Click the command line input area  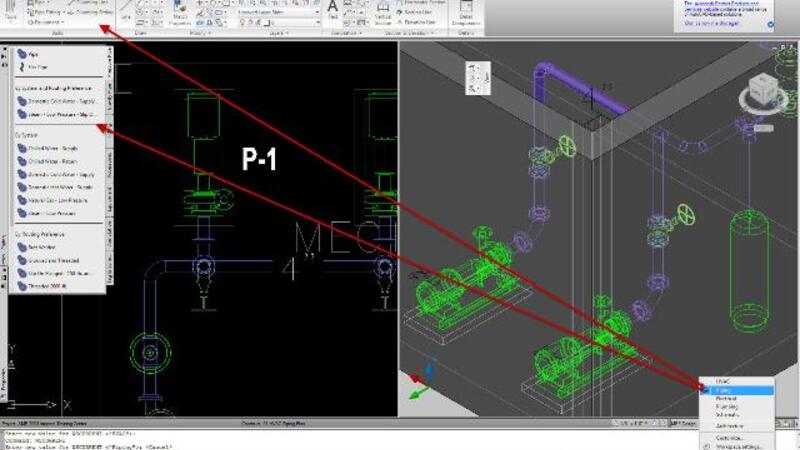click(300, 444)
